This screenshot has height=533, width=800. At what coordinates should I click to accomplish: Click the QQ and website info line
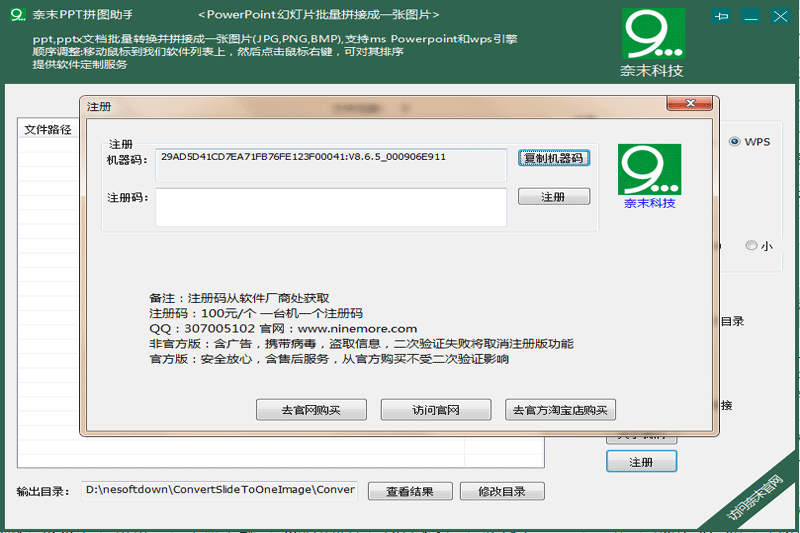pos(283,328)
